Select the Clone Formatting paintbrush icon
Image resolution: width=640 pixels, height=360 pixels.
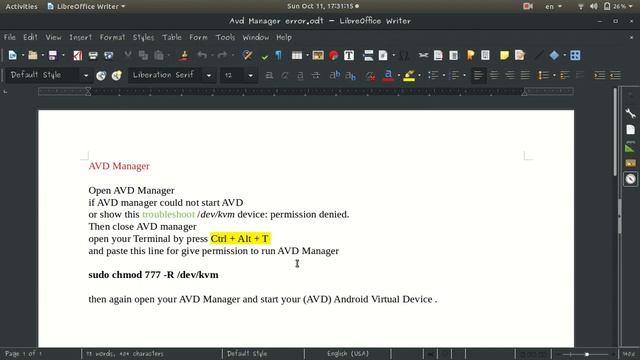pyautogui.click(x=184, y=55)
